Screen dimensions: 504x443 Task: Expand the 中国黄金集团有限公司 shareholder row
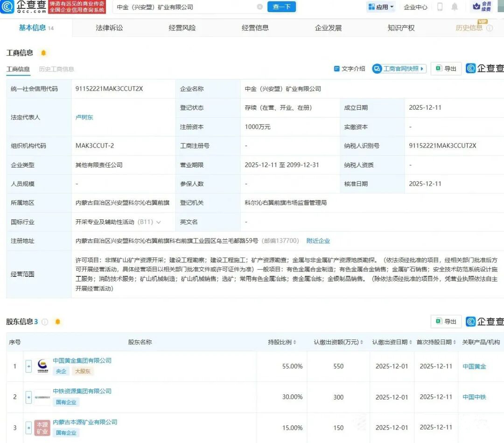[28, 366]
